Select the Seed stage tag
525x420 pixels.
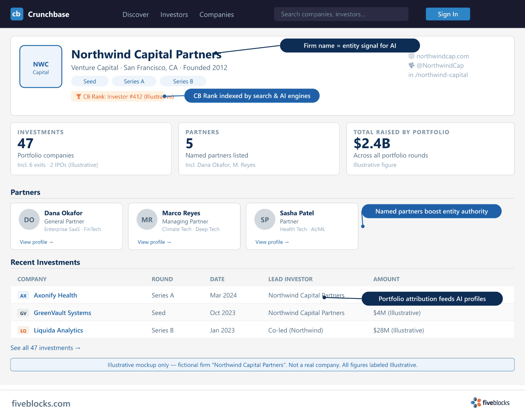90,81
